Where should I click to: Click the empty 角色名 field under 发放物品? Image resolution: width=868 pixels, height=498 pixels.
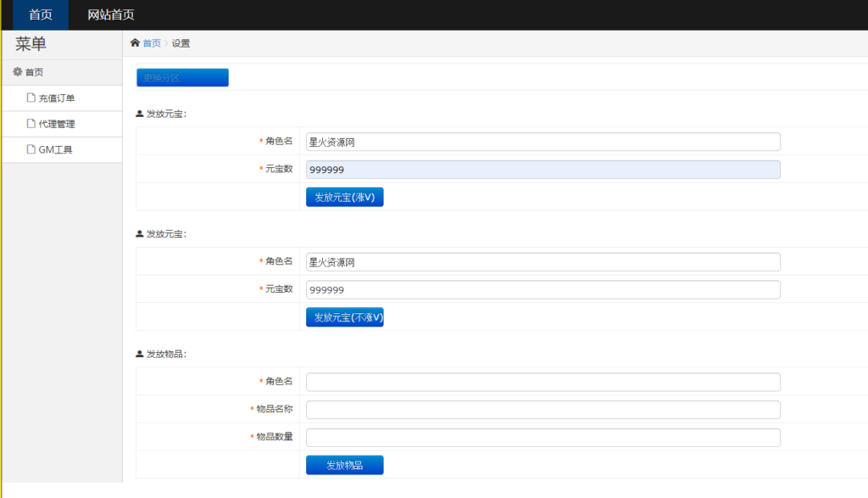pos(543,382)
